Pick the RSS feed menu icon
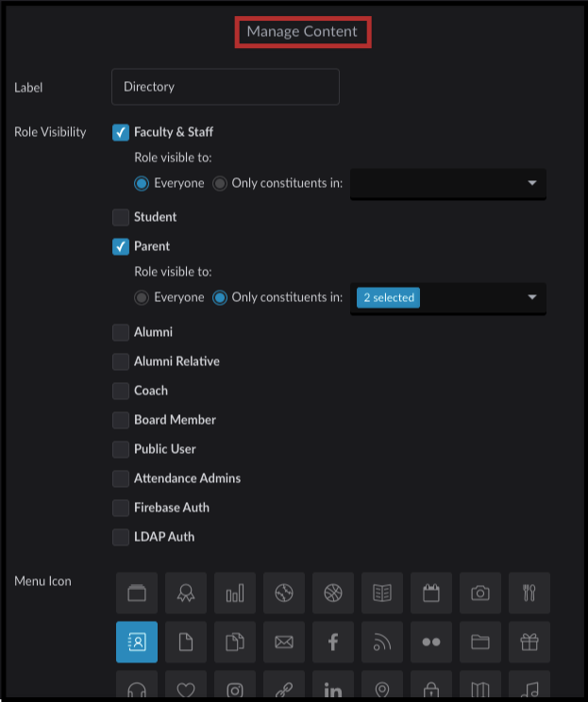The height and width of the screenshot is (702, 588). point(382,642)
